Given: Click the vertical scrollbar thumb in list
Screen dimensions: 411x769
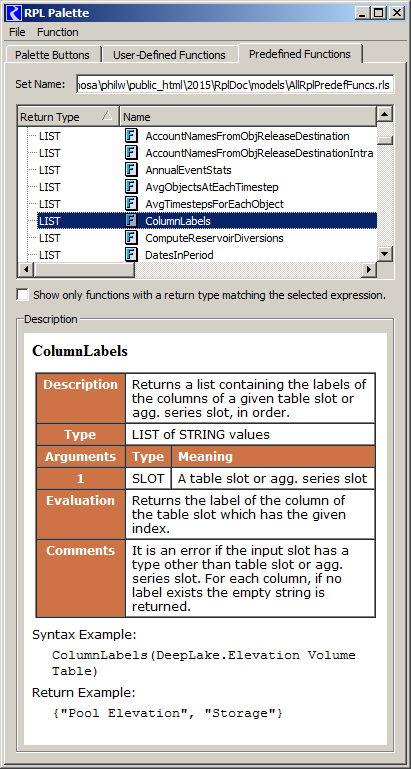Looking at the screenshot, I should (x=385, y=140).
